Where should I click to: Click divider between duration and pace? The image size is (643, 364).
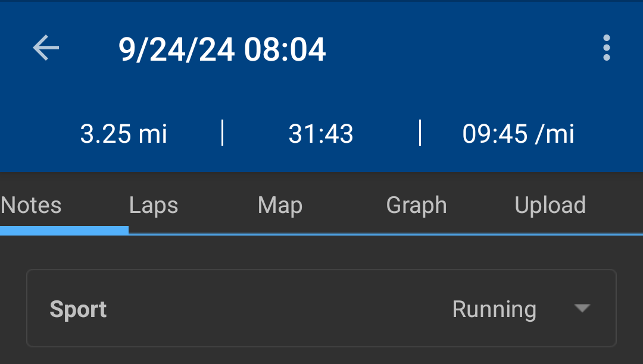(420, 133)
